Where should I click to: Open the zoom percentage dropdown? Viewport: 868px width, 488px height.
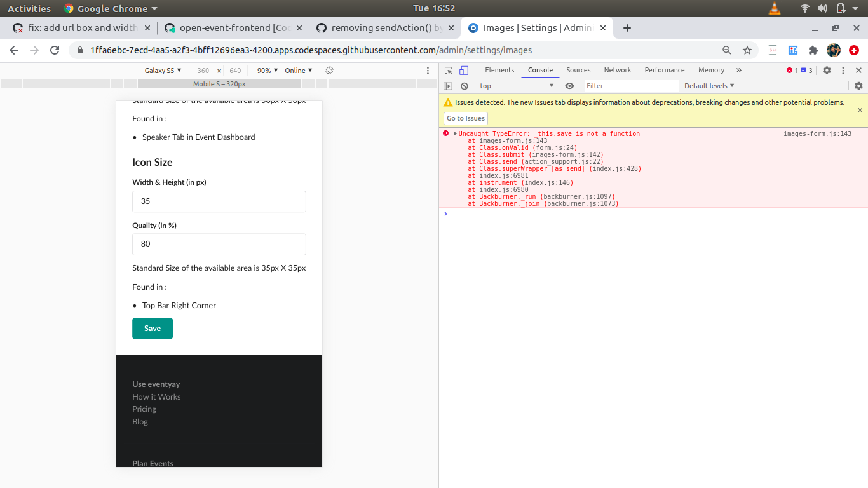click(x=266, y=71)
